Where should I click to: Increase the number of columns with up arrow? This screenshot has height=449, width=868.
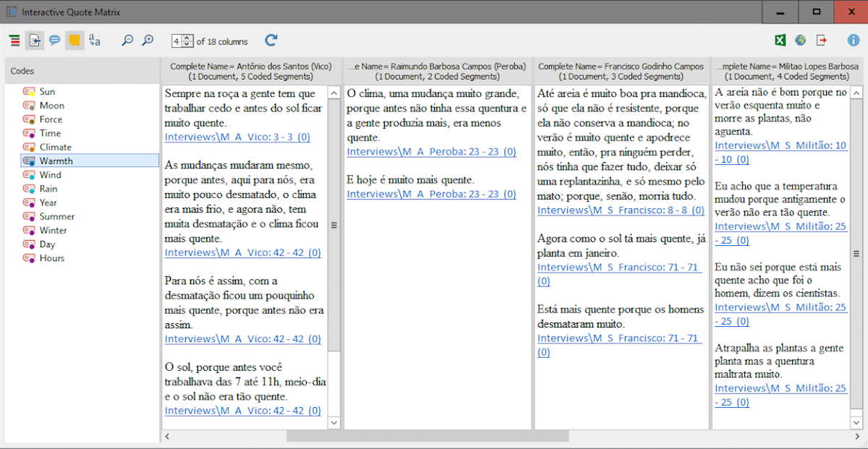click(187, 38)
